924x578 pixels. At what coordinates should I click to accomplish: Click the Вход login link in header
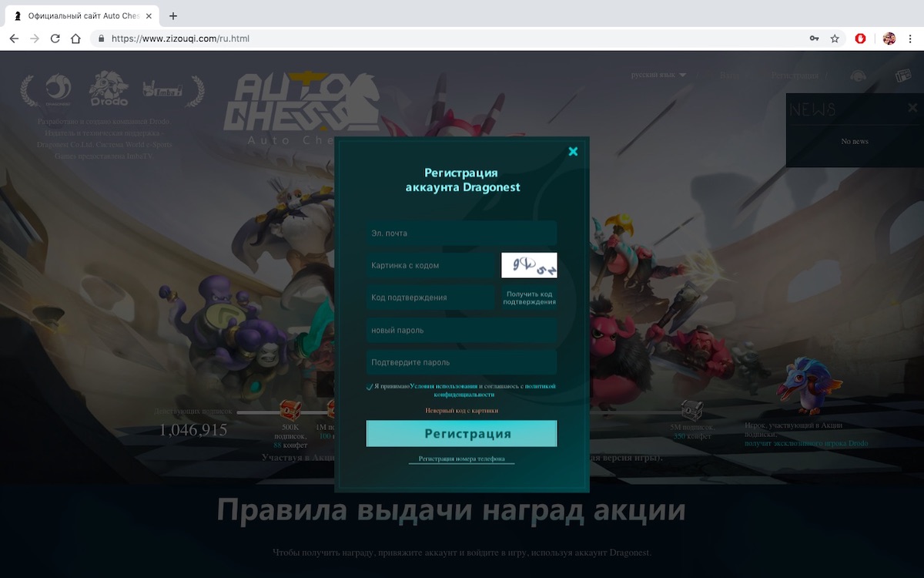point(729,76)
